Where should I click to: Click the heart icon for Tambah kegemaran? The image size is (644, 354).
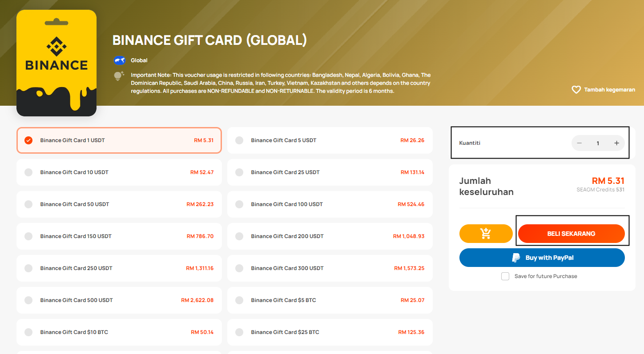point(576,90)
